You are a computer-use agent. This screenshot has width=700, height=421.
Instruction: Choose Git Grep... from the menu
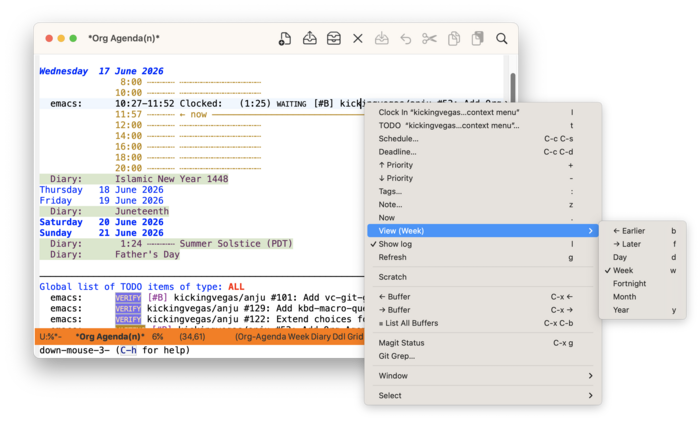[483, 356]
